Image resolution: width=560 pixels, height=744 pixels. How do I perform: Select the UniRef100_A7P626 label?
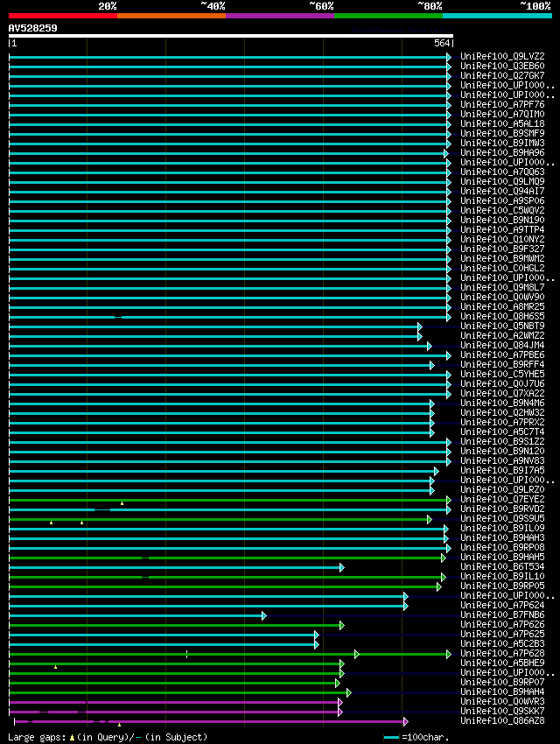click(x=502, y=624)
